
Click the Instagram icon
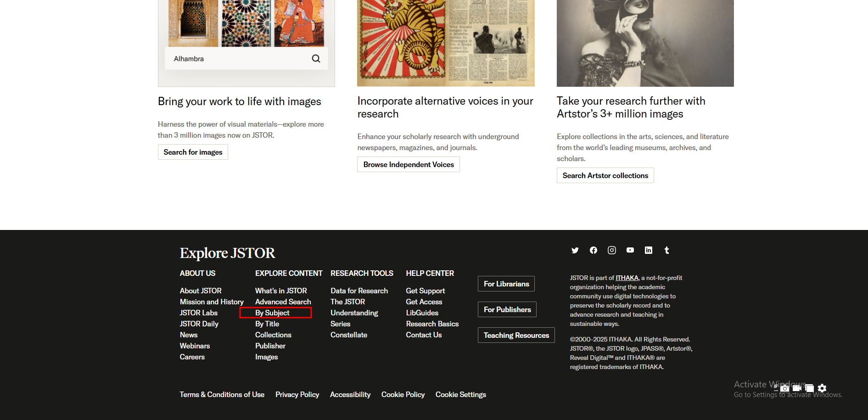[612, 250]
